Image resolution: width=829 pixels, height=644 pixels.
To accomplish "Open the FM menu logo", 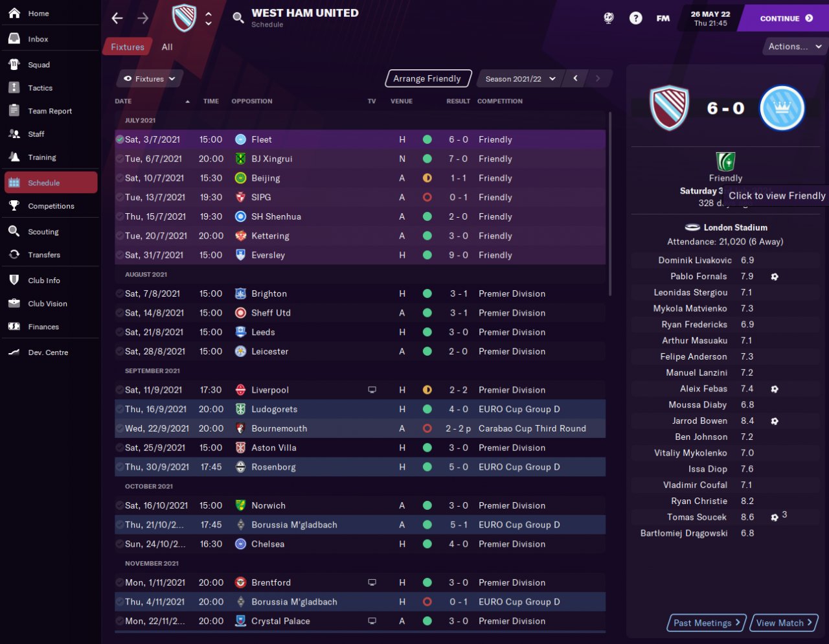I will pyautogui.click(x=663, y=18).
